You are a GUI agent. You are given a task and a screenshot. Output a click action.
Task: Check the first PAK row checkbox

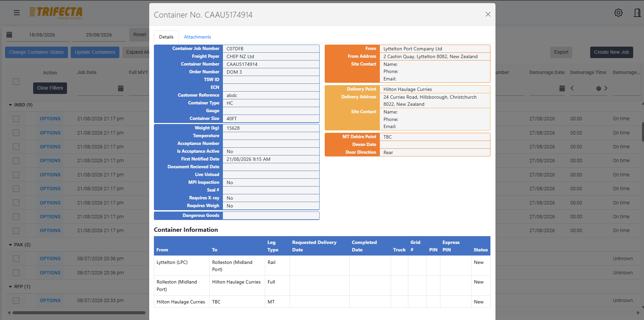[16, 259]
